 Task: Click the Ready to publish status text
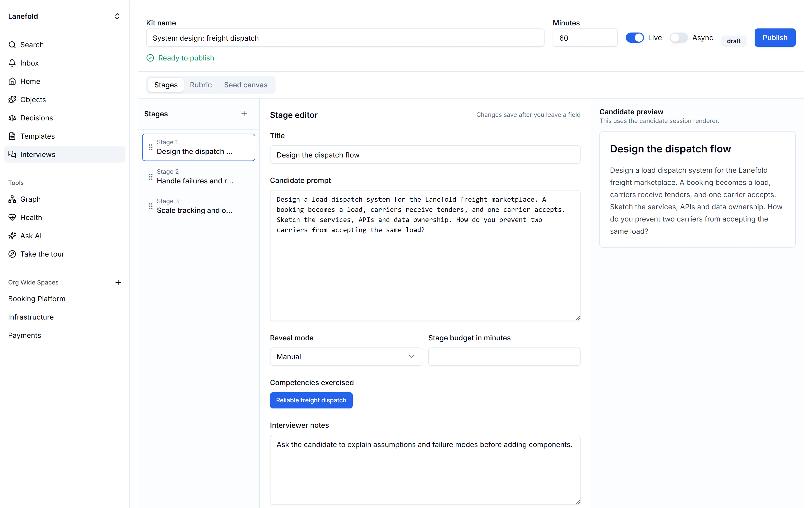(186, 58)
